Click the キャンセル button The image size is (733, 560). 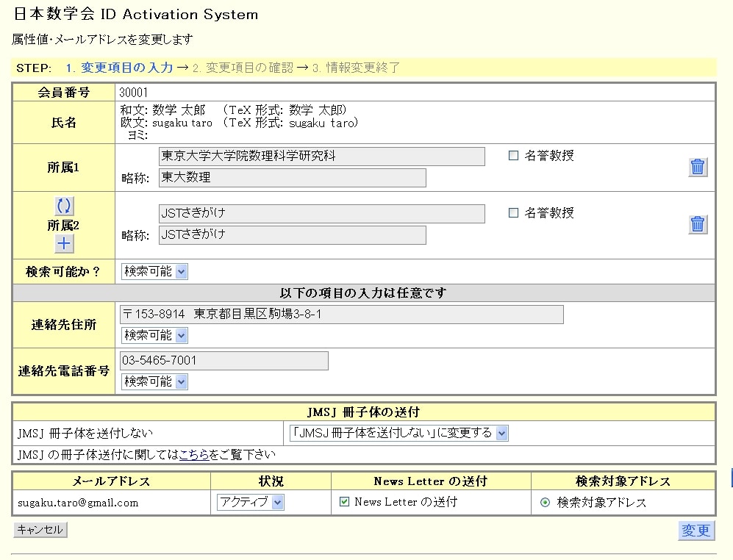pyautogui.click(x=40, y=530)
